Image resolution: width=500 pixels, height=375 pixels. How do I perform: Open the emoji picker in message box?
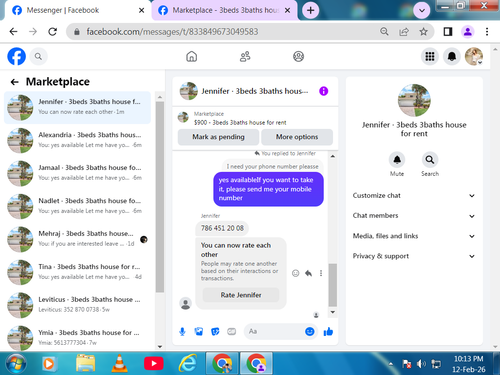pyautogui.click(x=310, y=331)
